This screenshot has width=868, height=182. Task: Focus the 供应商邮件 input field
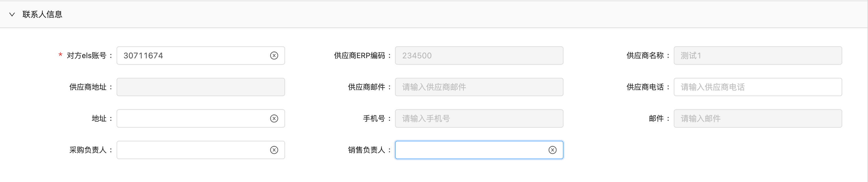click(x=479, y=87)
